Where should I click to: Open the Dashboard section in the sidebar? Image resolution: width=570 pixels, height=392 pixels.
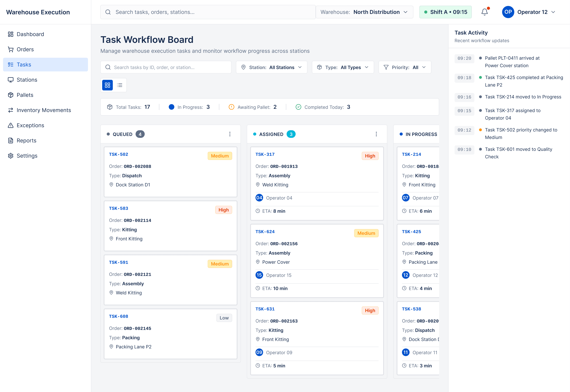click(30, 34)
